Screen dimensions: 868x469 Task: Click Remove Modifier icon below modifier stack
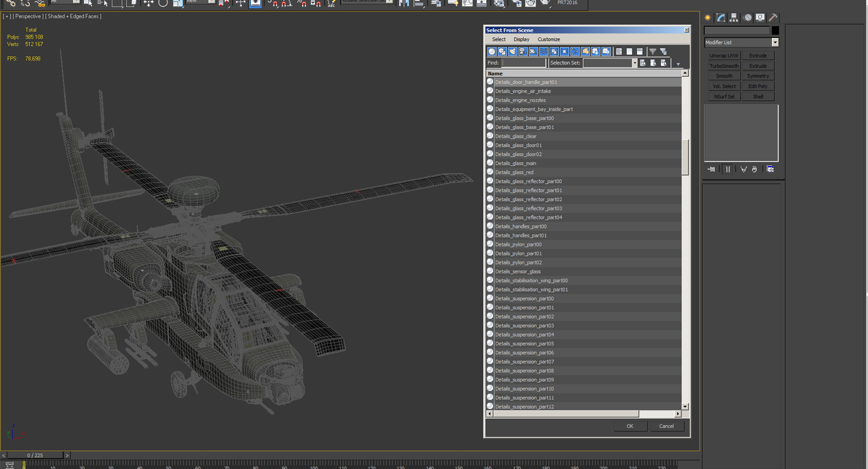pos(754,169)
